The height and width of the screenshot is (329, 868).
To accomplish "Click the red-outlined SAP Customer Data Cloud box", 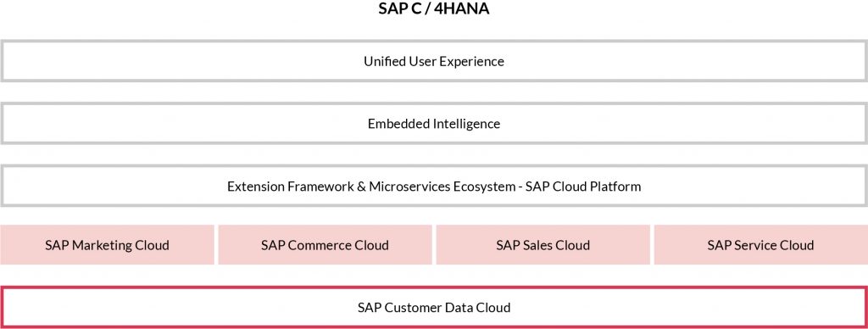I will (434, 308).
